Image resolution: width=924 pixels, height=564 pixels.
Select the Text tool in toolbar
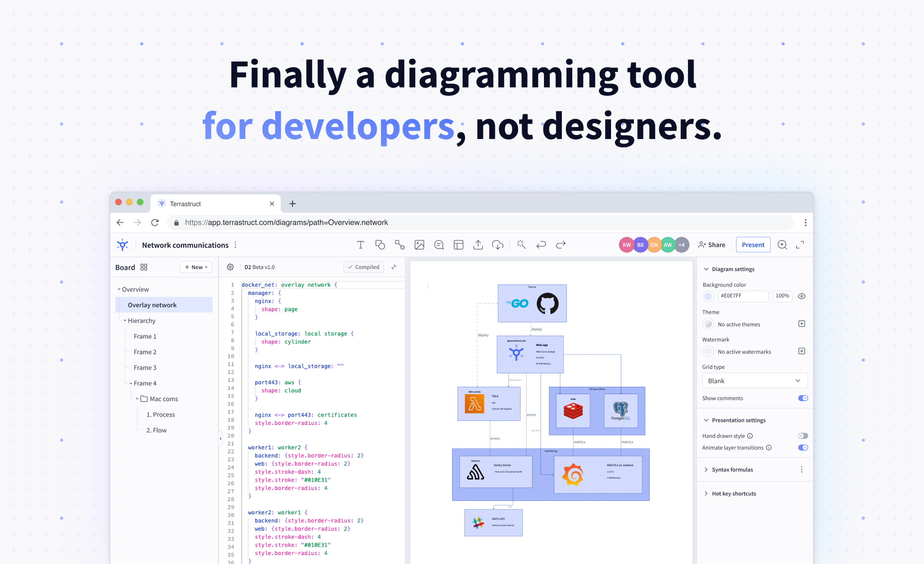(x=361, y=245)
